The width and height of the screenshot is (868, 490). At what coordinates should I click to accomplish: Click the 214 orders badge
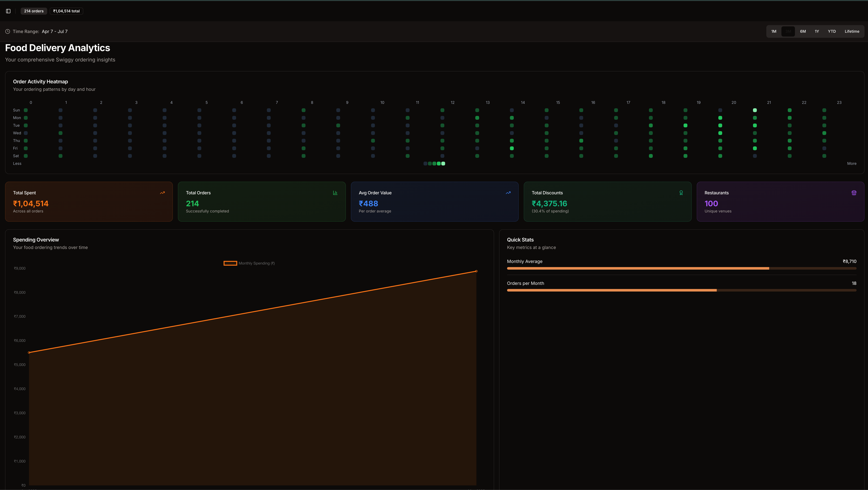tap(34, 11)
